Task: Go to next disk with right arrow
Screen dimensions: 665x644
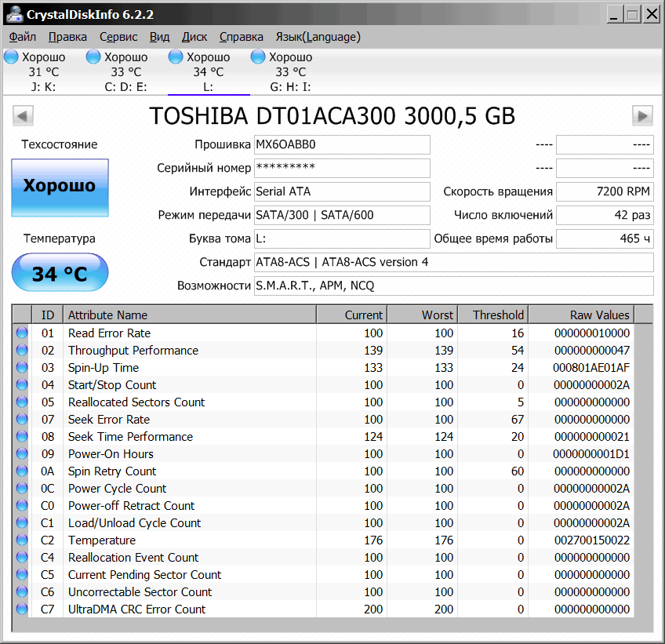Action: click(642, 116)
